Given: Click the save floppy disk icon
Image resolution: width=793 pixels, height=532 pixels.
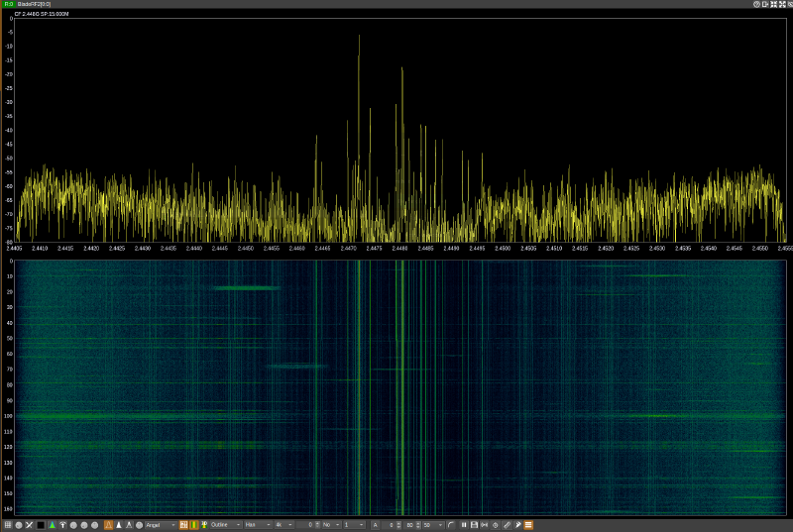Looking at the screenshot, I should (474, 524).
